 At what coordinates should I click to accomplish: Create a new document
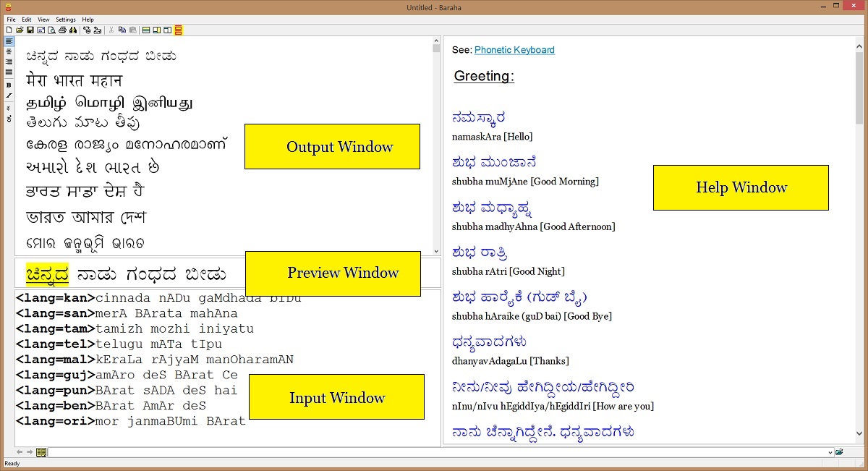[x=9, y=30]
